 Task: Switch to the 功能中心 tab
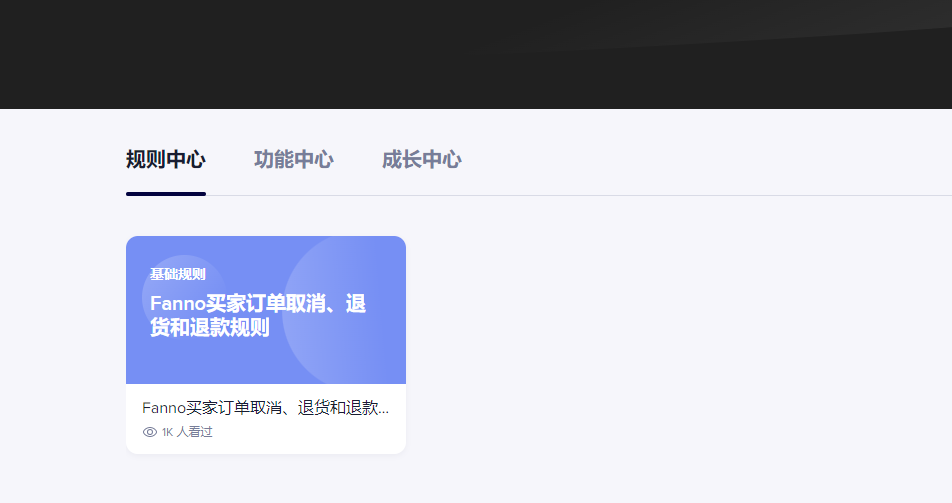(294, 160)
